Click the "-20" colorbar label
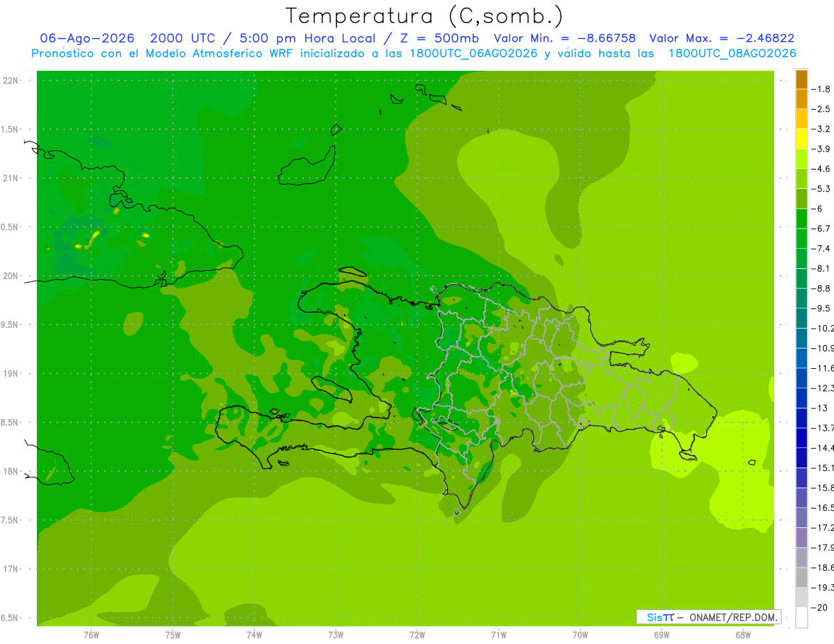 point(820,607)
